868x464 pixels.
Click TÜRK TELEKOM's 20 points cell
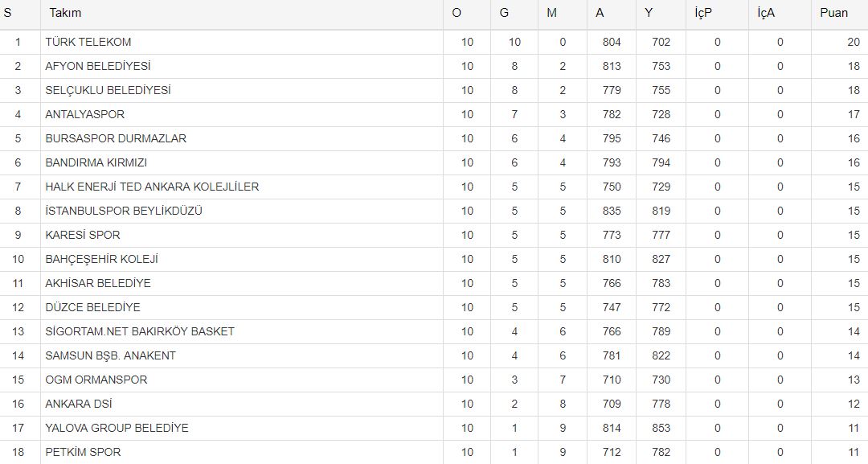click(853, 42)
